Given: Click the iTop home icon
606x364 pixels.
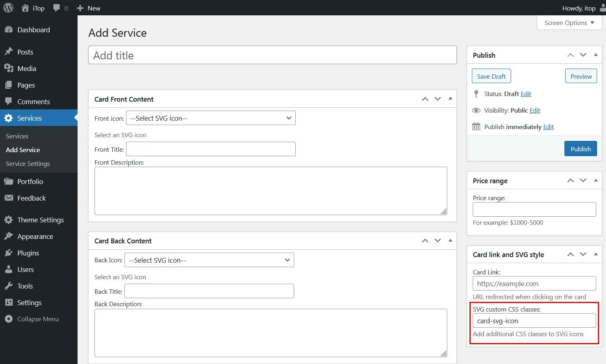Looking at the screenshot, I should (x=25, y=8).
